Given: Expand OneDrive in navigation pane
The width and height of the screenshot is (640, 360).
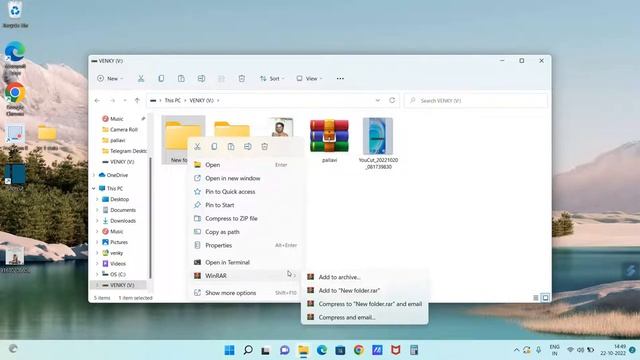Looking at the screenshot, I should tap(94, 175).
